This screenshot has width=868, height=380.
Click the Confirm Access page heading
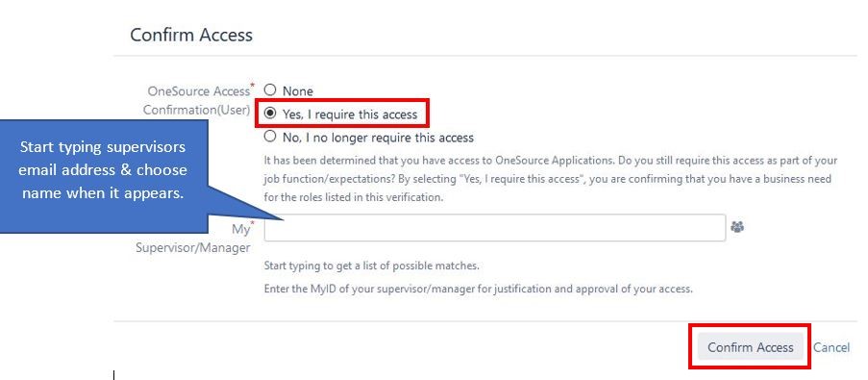[x=191, y=35]
